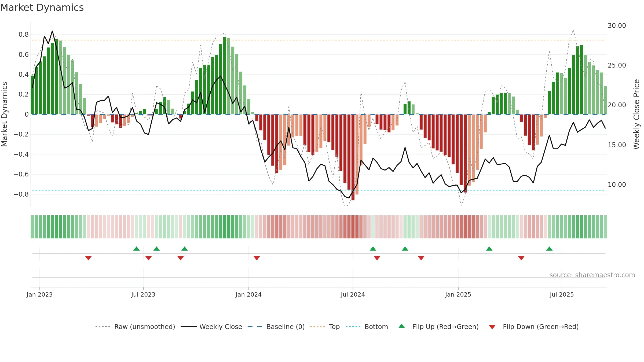644x362 pixels.
Task: Click the 0 baseline axis tick
Action: tap(27, 114)
